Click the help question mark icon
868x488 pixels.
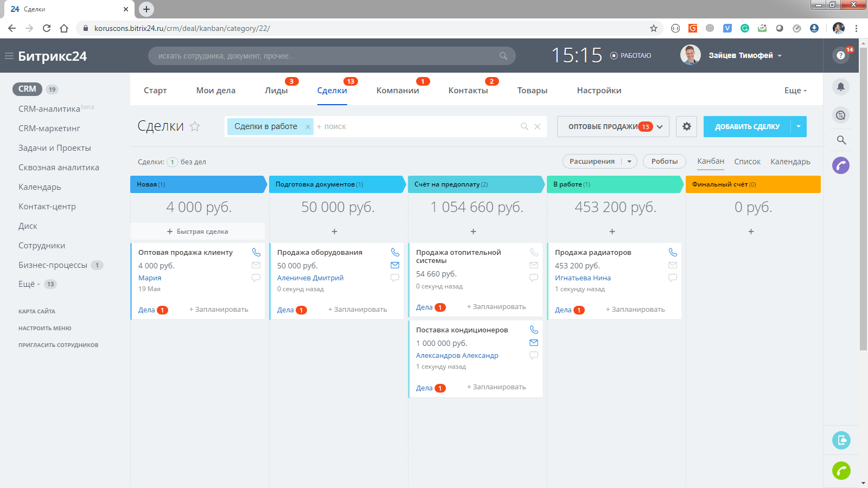pyautogui.click(x=840, y=55)
